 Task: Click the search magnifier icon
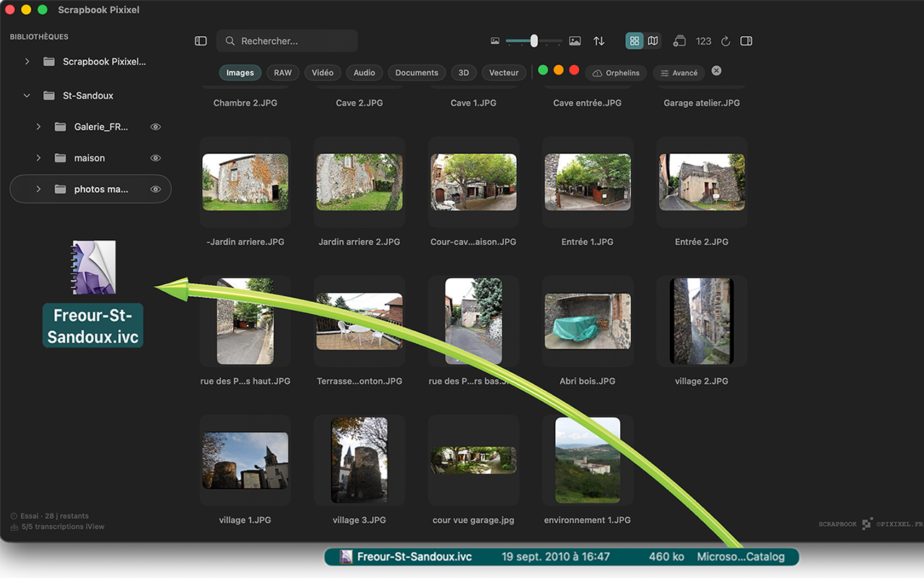pos(230,41)
